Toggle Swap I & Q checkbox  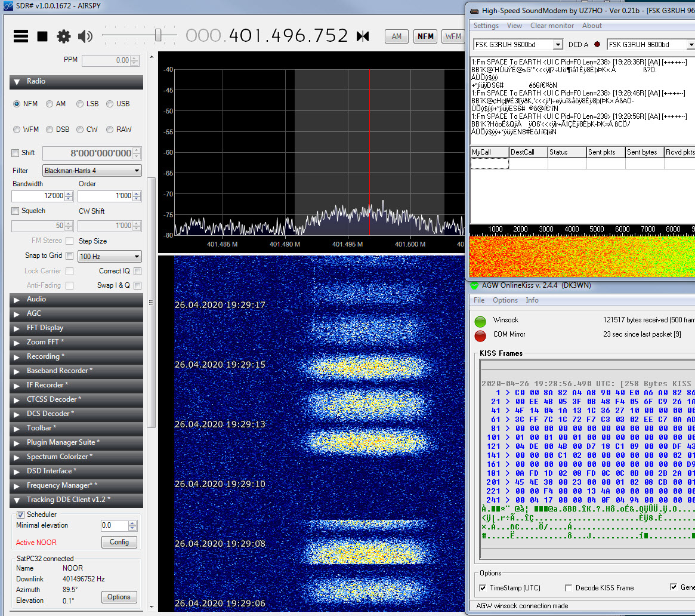coord(137,285)
